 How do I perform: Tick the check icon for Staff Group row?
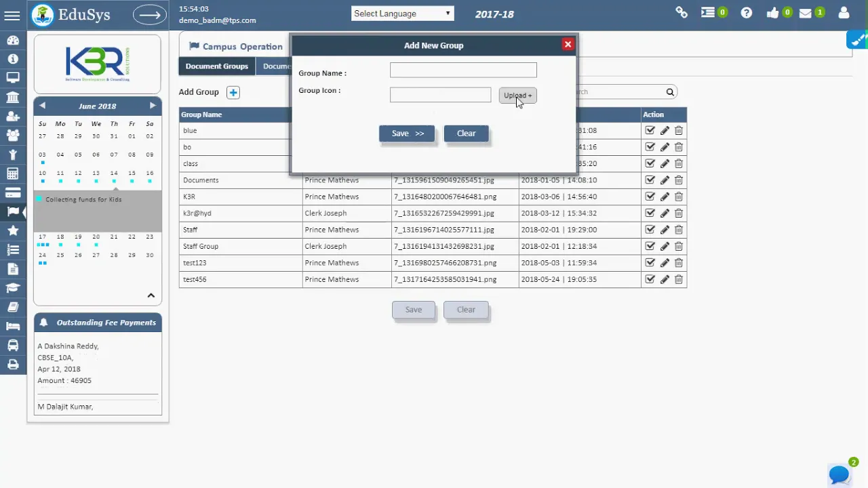(x=650, y=246)
